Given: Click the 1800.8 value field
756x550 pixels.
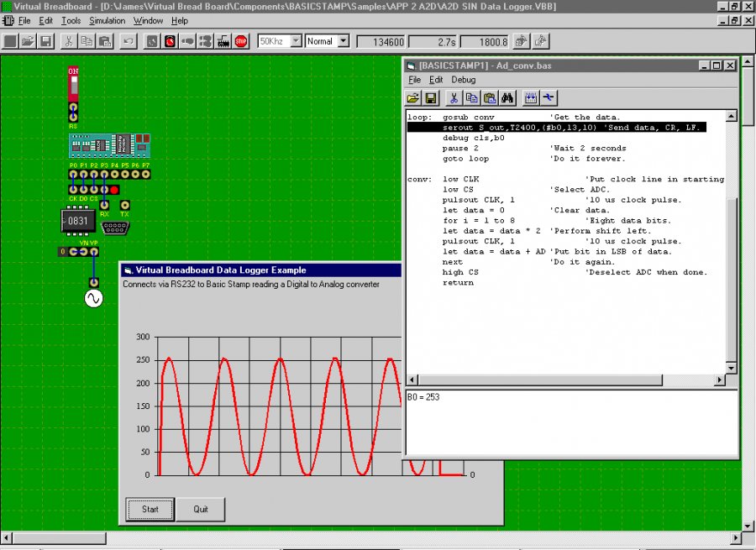Looking at the screenshot, I should click(485, 42).
